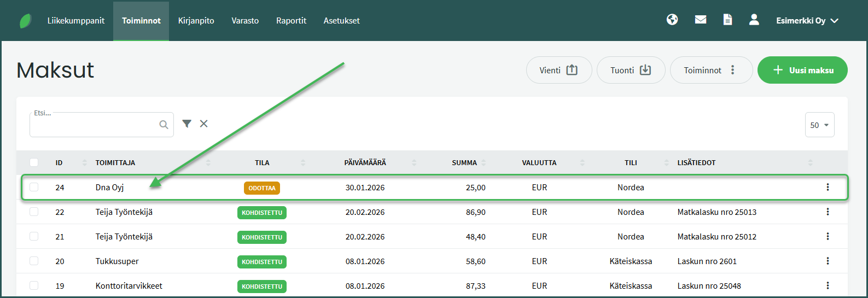Click the search magnifier icon

164,125
